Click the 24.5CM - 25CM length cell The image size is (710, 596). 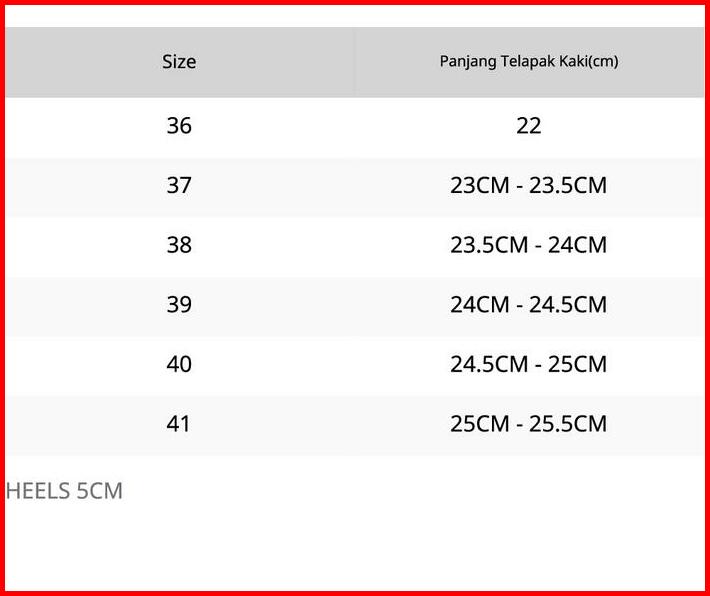pyautogui.click(x=529, y=364)
